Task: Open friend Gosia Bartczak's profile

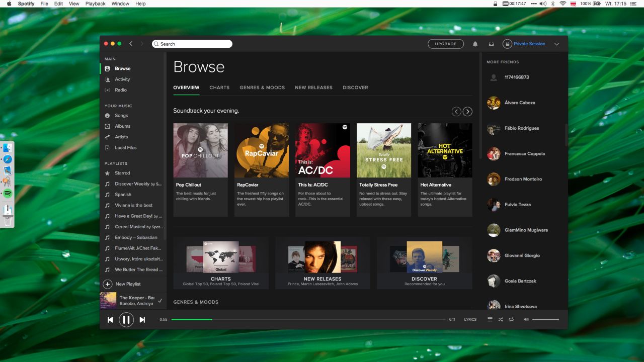Action: coord(520,281)
